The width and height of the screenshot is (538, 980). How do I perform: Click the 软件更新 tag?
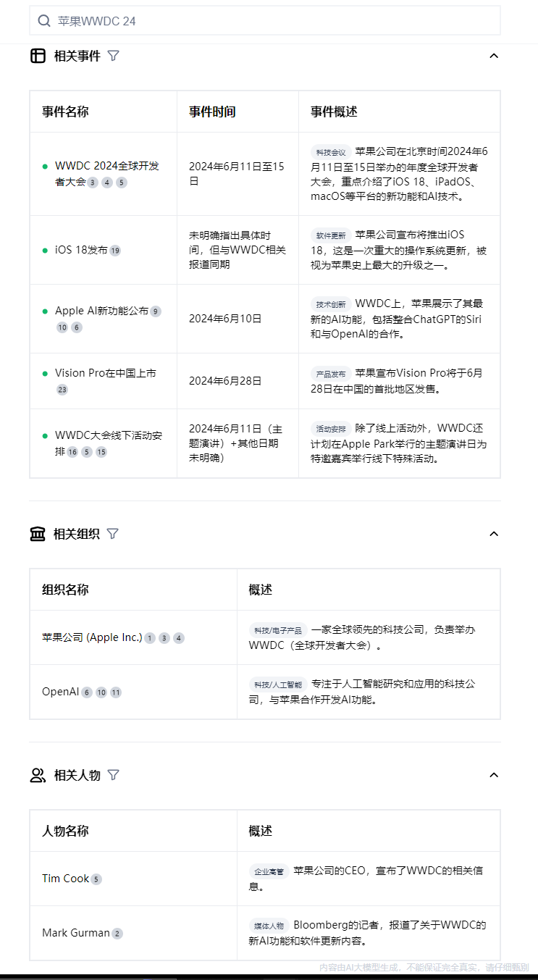332,235
